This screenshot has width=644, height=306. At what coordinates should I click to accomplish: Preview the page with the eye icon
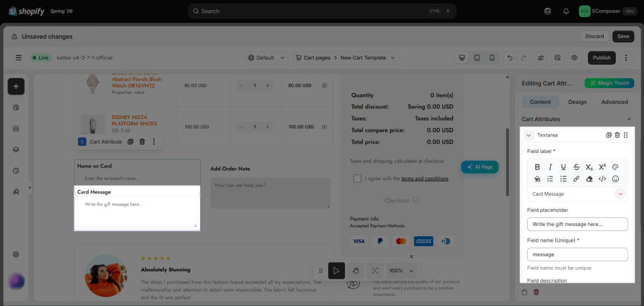point(574,57)
